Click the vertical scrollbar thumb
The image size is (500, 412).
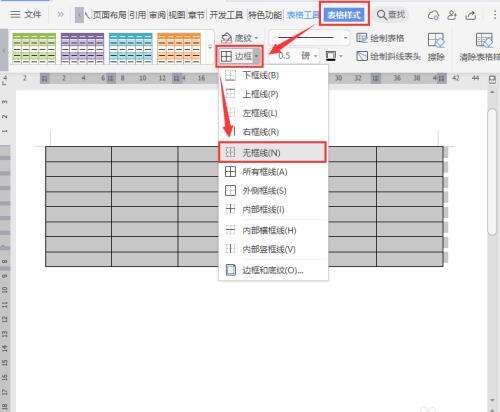click(x=492, y=172)
